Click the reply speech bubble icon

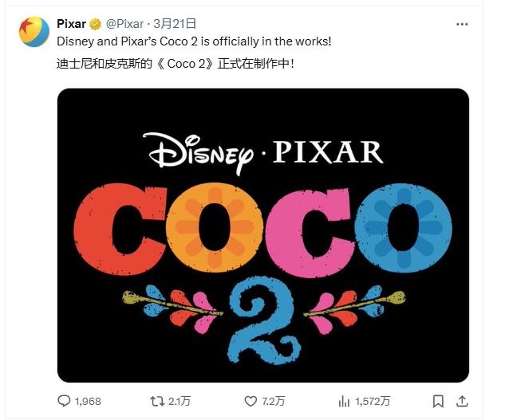[65, 401]
